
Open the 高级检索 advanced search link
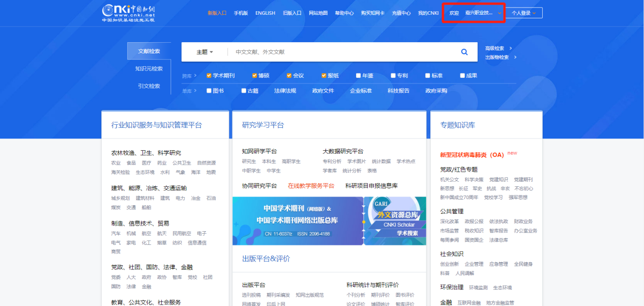(x=494, y=47)
